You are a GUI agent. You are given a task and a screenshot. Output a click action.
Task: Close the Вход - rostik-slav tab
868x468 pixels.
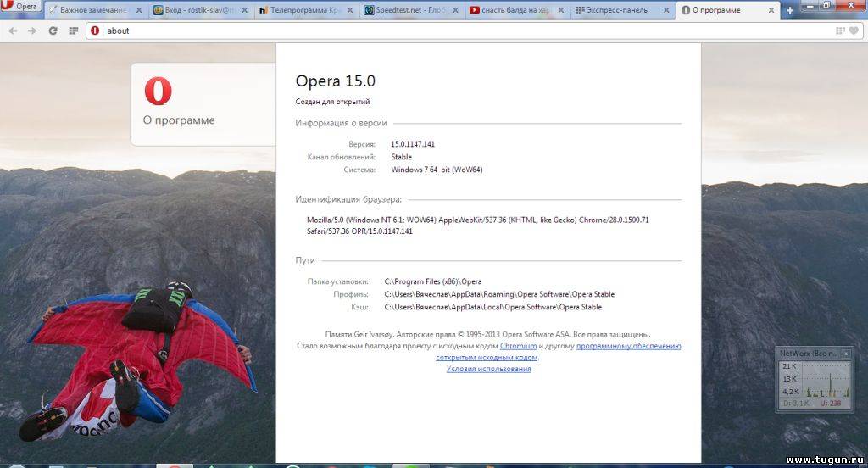(x=244, y=10)
